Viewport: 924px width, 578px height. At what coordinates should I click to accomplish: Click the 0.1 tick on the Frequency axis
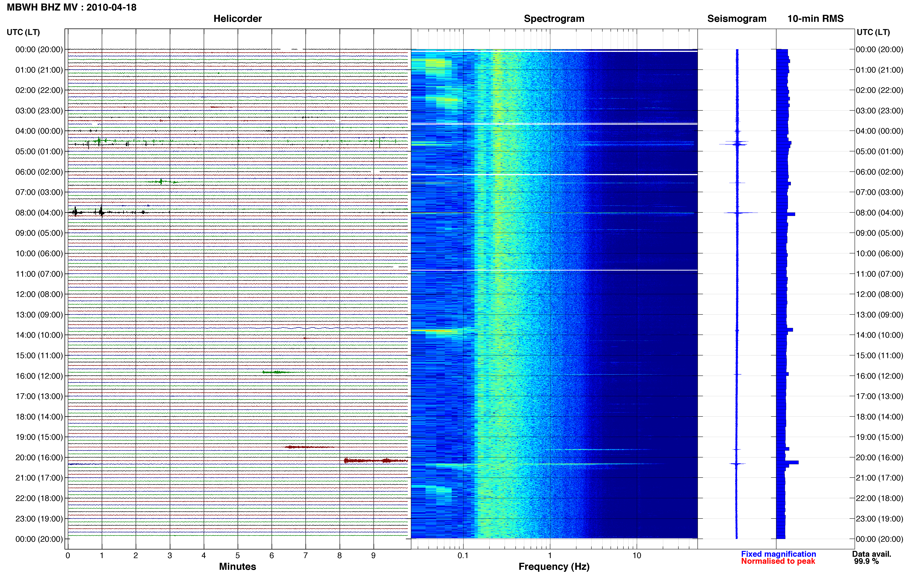pyautogui.click(x=463, y=556)
